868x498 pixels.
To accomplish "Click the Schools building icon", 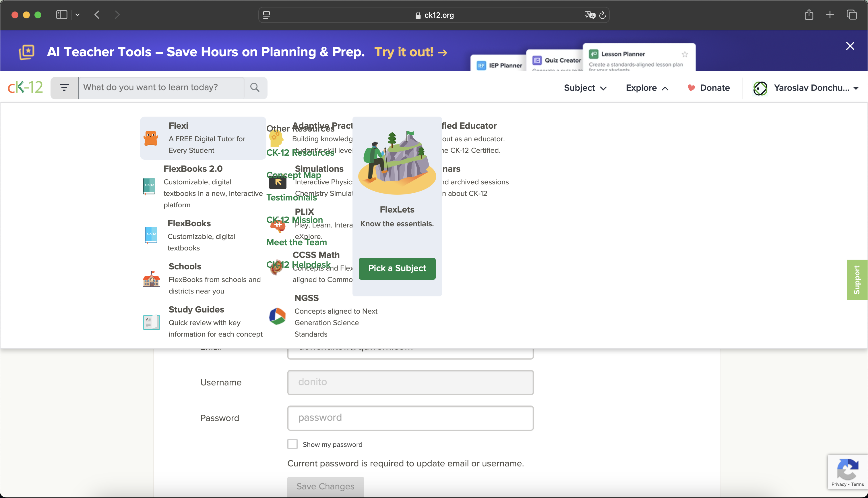I will point(151,279).
